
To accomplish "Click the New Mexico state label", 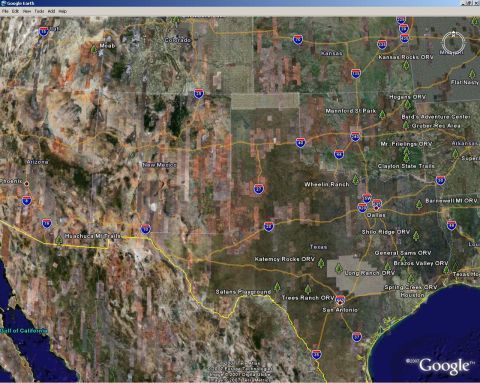I will (x=159, y=165).
